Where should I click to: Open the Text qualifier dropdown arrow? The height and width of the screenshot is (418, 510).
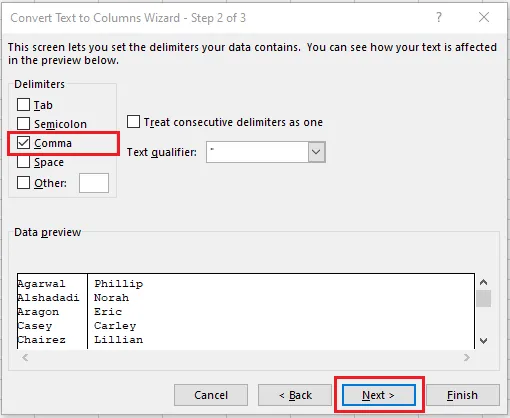[x=316, y=152]
